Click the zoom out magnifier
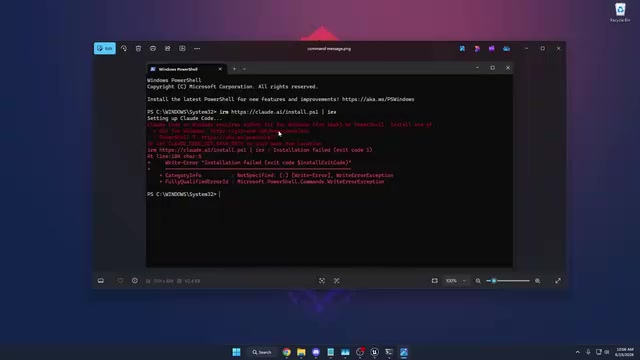 coord(478,281)
